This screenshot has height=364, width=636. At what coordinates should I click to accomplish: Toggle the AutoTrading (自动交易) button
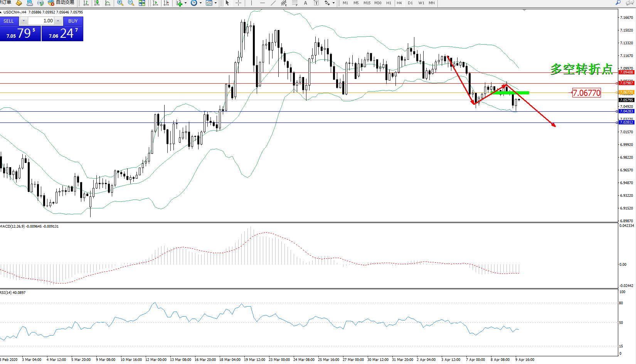pos(61,3)
